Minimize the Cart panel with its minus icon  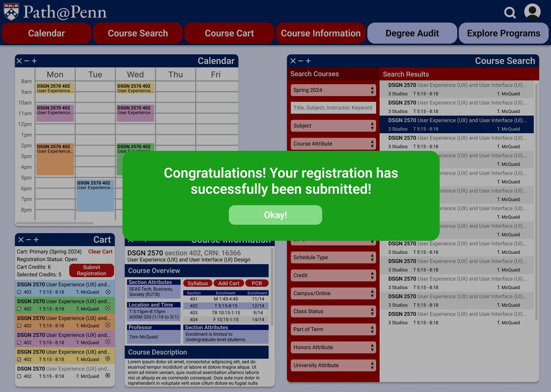click(x=29, y=240)
